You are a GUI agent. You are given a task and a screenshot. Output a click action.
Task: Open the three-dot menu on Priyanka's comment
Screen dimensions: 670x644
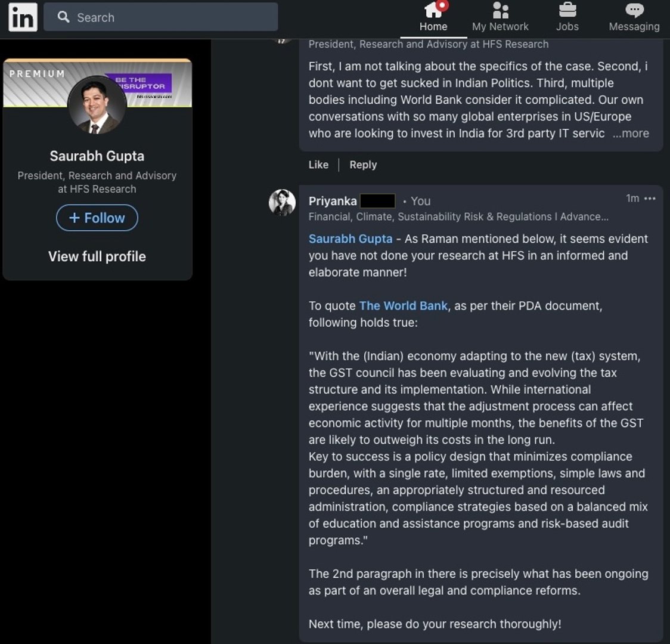(650, 199)
